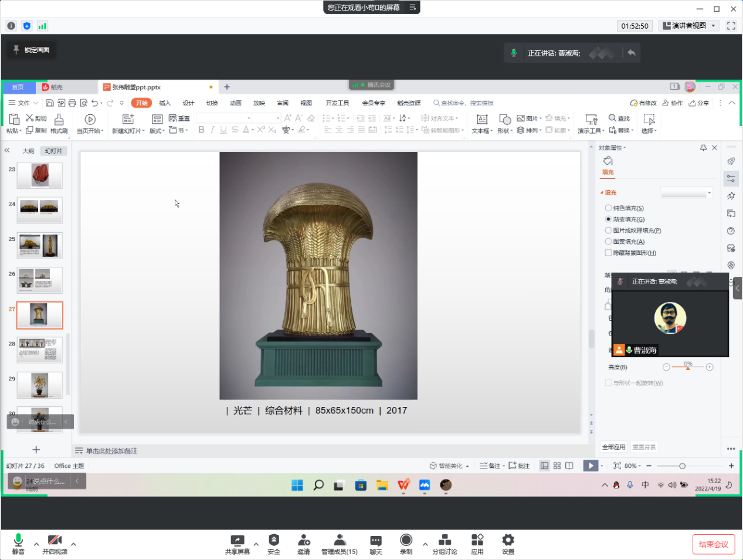
Task: Switch to the outline (大纲) tab
Action: [28, 151]
